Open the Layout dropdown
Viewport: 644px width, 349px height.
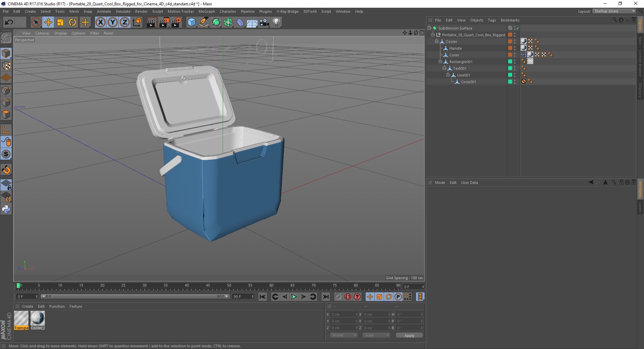click(614, 11)
